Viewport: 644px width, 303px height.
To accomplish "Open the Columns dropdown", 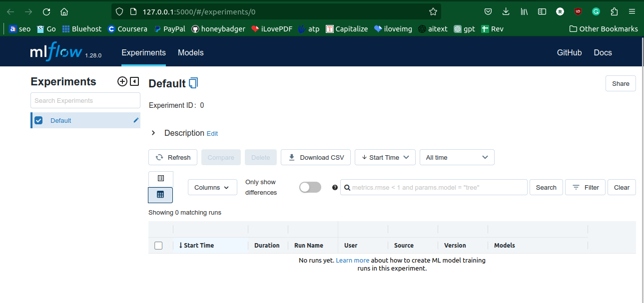I will [x=212, y=187].
